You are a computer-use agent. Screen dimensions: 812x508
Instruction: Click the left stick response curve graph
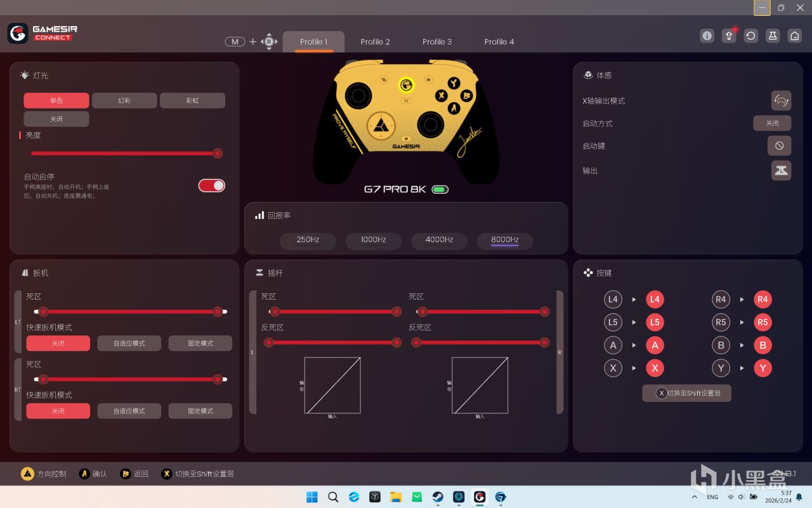point(332,385)
